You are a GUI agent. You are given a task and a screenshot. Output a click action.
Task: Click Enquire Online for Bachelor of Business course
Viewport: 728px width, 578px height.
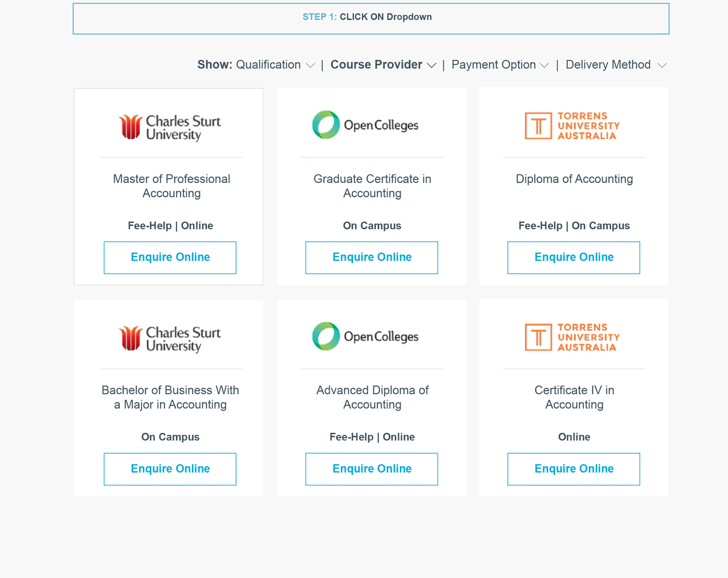pyautogui.click(x=170, y=469)
